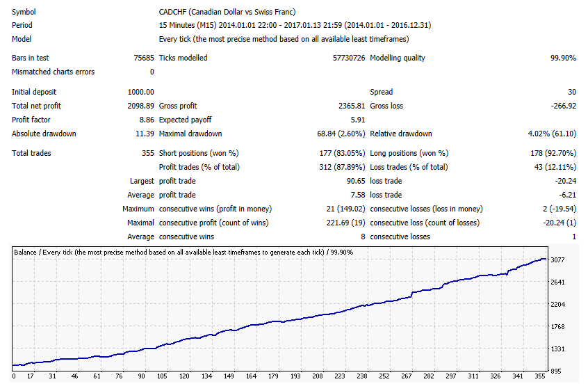This screenshot has height=384, width=588.
Task: Click the Total trades label
Action: click(x=31, y=153)
